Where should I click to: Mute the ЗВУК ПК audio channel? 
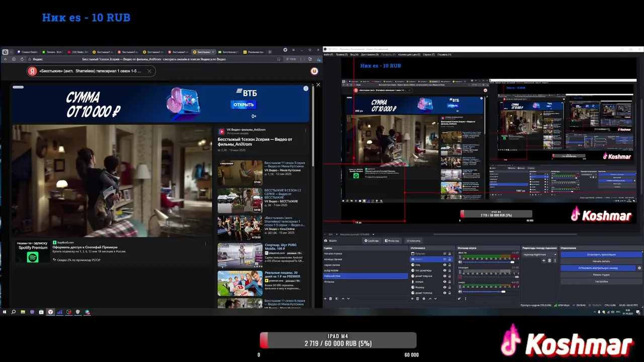click(460, 262)
